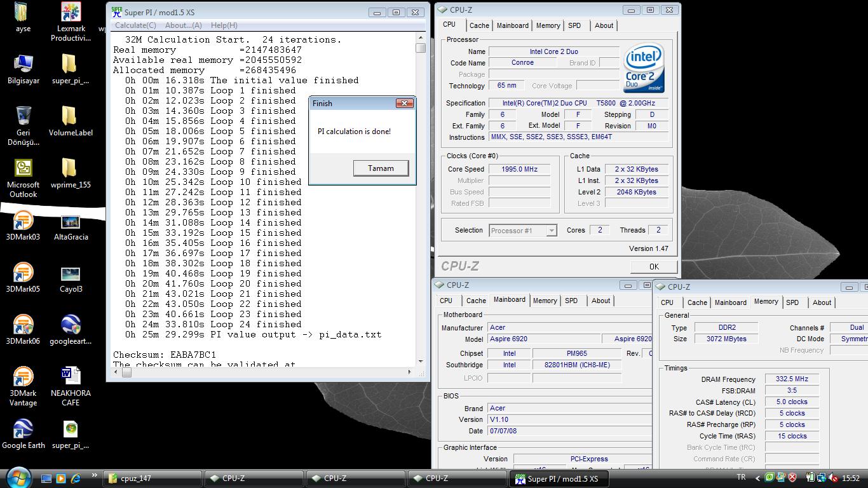The height and width of the screenshot is (488, 868).
Task: Close the Finish dialog
Action: 405,104
